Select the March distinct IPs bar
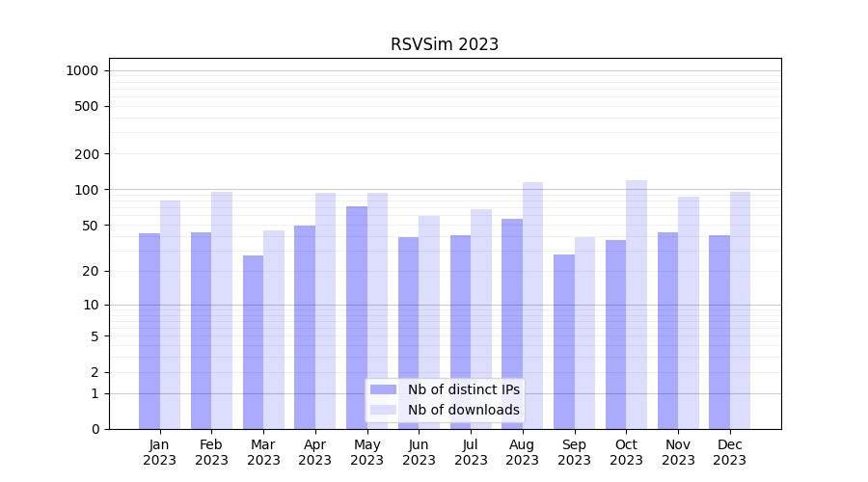This screenshot has width=868, height=482. (x=253, y=342)
